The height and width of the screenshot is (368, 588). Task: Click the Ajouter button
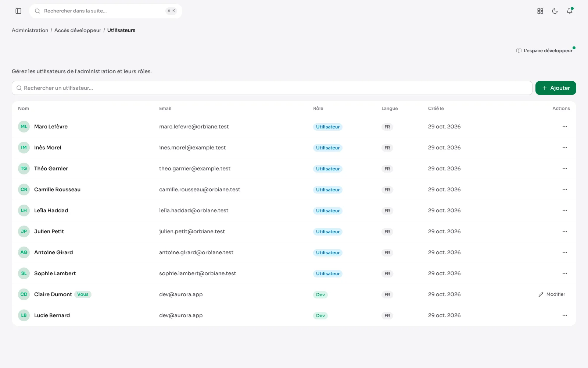coord(556,88)
